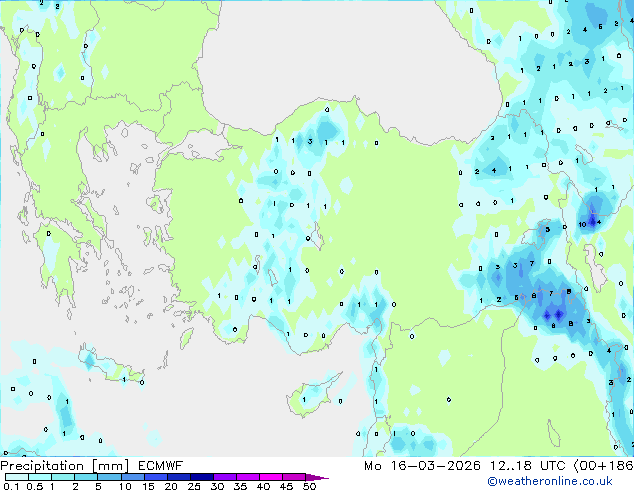
Task: Select the 25–30 mm navy legend swatch
Action: (201, 477)
